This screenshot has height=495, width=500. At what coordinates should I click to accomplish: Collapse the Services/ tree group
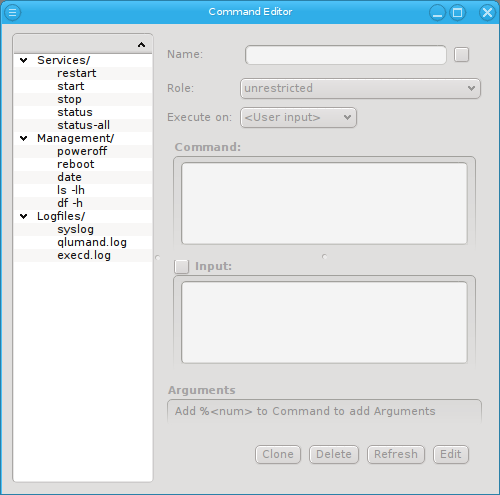pos(24,60)
